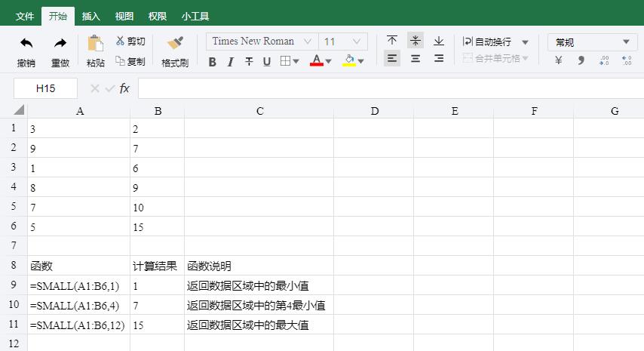Click the cancel X icon in formula bar
This screenshot has height=351, width=644.
(95, 88)
